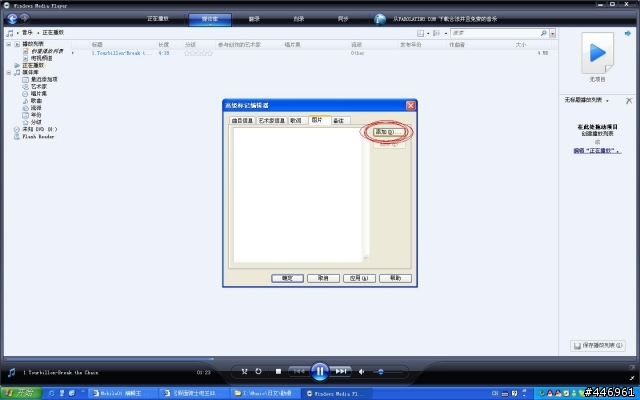Select 年份 in library tree
Viewport: 640px width, 400px height.
tap(36, 115)
